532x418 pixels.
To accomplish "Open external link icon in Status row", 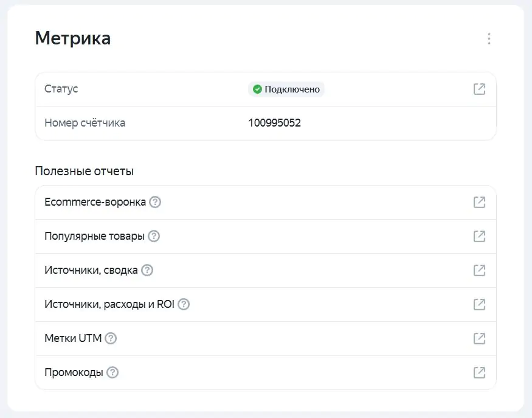I will click(x=479, y=89).
